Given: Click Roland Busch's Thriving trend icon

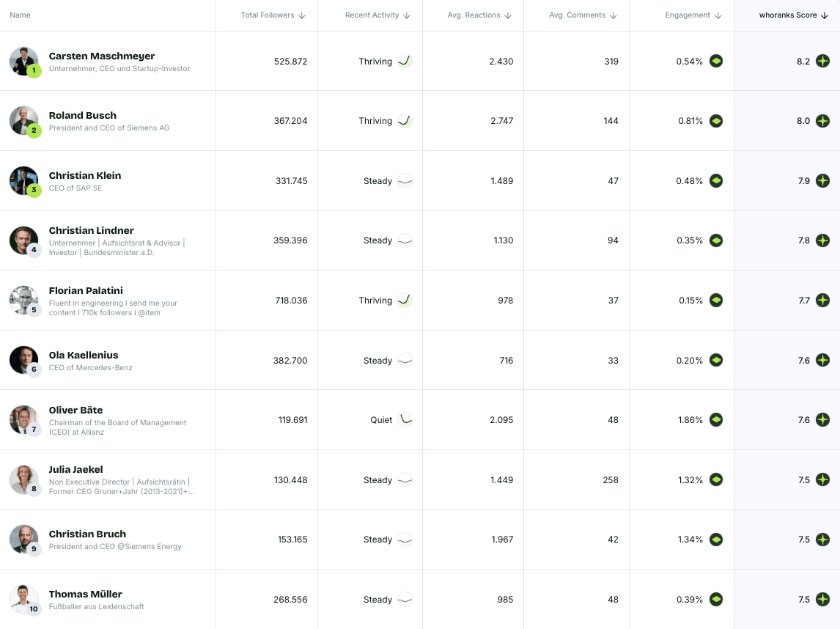Looking at the screenshot, I should 405,121.
